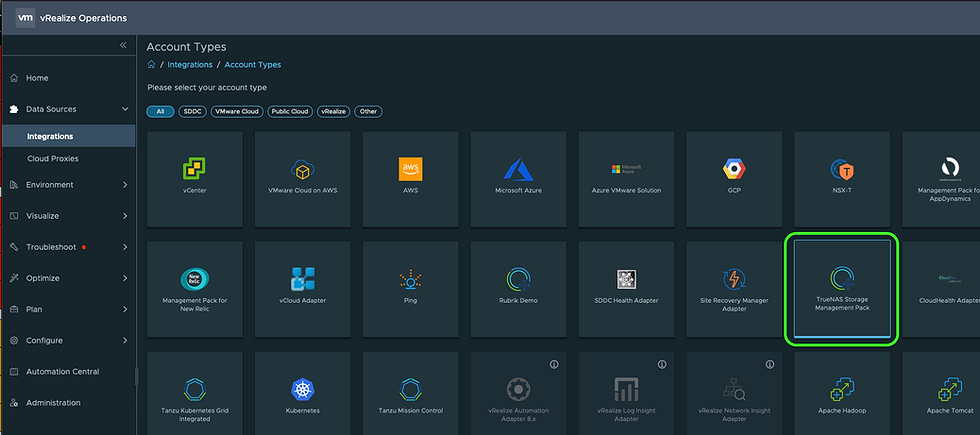This screenshot has width=980, height=435.
Task: Click the VMware vm logo in header
Action: coord(25,18)
